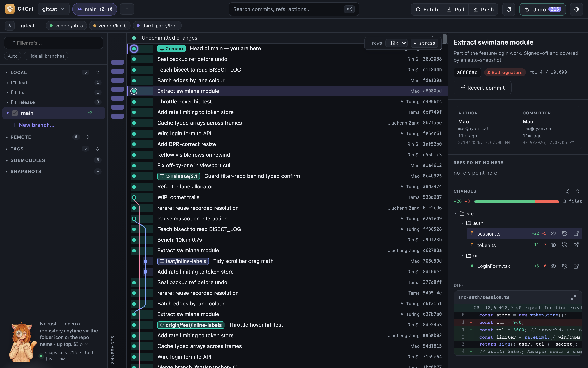Screen dimensions: 588x368
Task: Click the commit node for WIP: comet trails
Action: (x=134, y=197)
